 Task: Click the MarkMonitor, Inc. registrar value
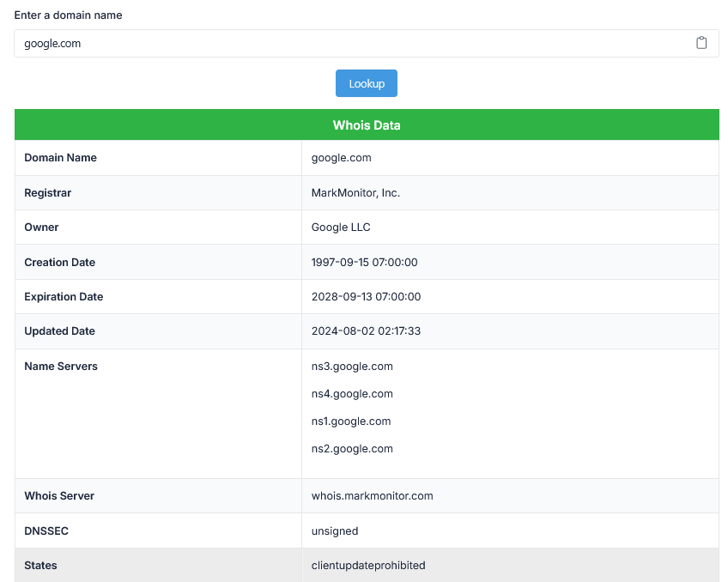(x=355, y=193)
